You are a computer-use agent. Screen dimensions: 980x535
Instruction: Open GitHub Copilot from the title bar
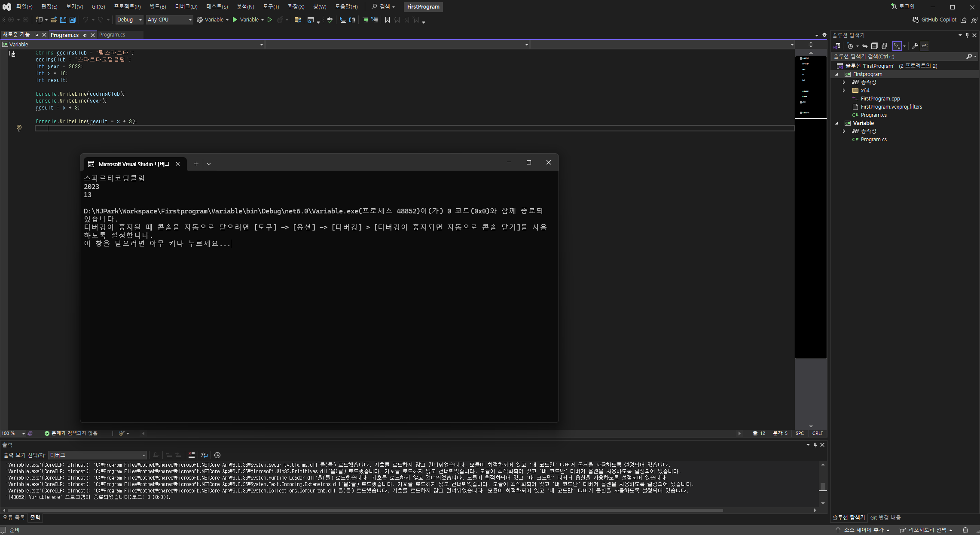tap(934, 20)
